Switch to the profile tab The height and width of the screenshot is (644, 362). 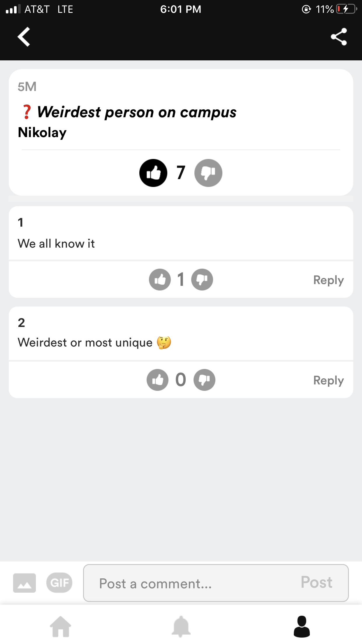click(302, 626)
